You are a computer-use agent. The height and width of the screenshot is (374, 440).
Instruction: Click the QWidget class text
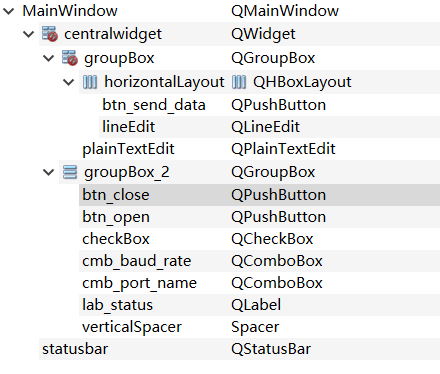click(263, 34)
